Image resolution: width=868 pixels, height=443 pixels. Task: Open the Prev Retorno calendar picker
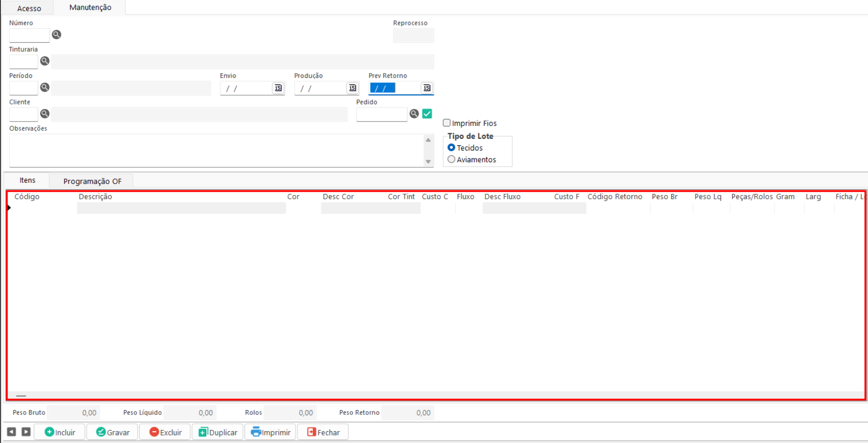click(x=426, y=88)
